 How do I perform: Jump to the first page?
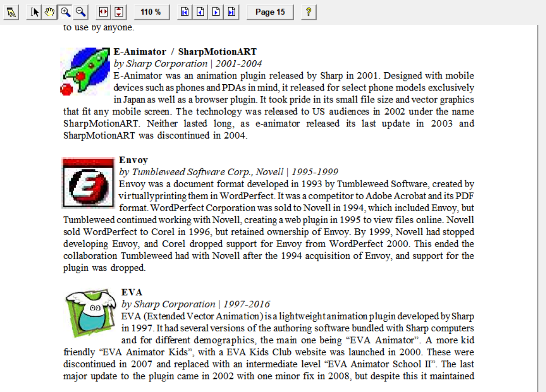(x=185, y=12)
